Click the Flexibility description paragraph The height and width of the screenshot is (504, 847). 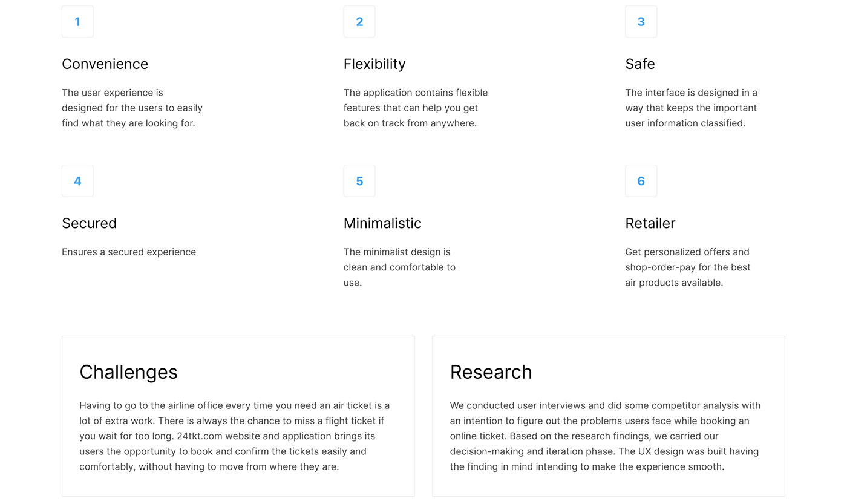pos(416,108)
